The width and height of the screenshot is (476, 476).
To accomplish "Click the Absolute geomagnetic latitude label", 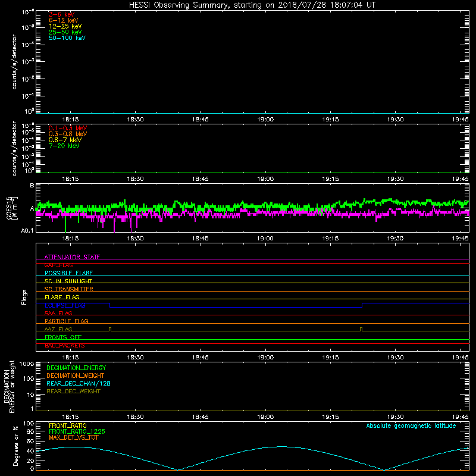I will point(411,425).
